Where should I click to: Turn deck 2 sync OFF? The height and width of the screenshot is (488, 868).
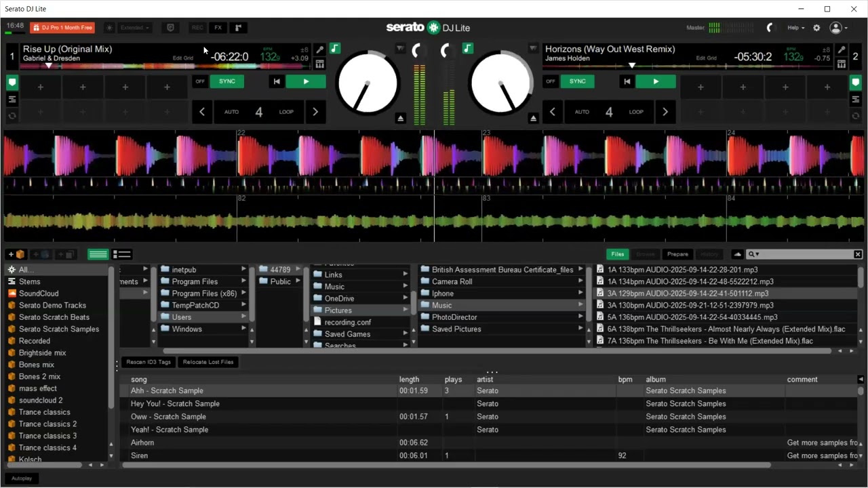tap(550, 81)
